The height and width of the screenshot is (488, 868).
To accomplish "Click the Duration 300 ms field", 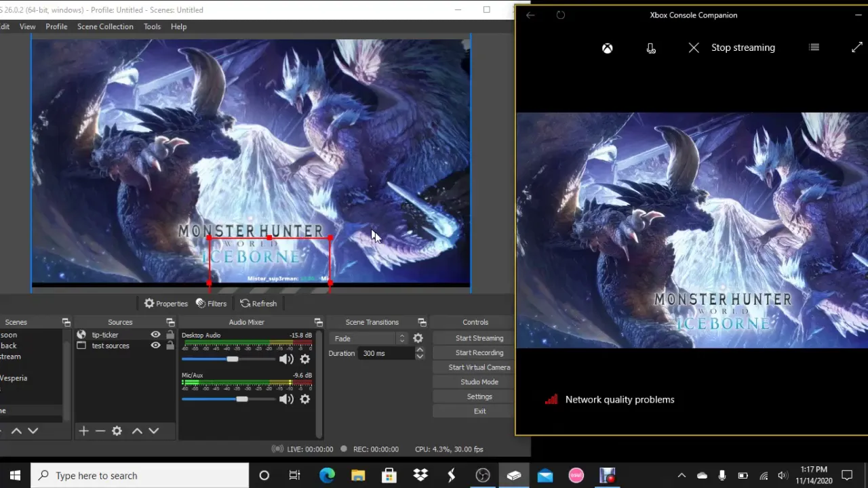I will point(387,353).
